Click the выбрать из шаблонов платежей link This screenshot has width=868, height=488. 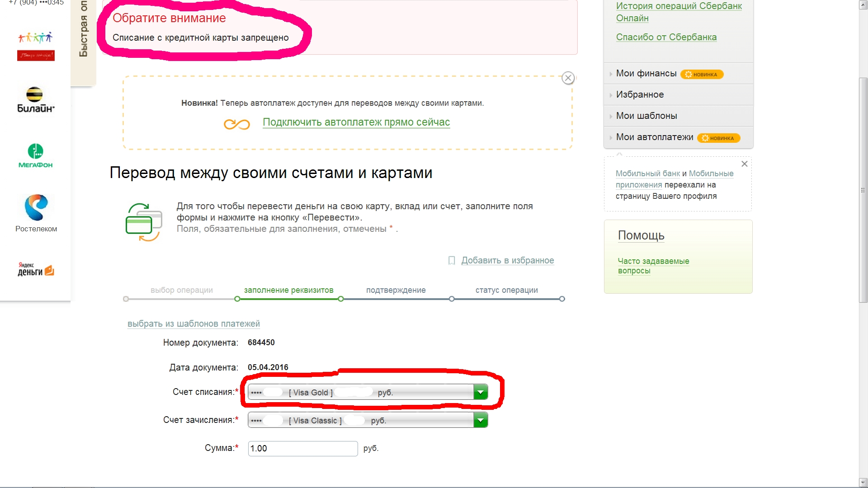point(193,324)
